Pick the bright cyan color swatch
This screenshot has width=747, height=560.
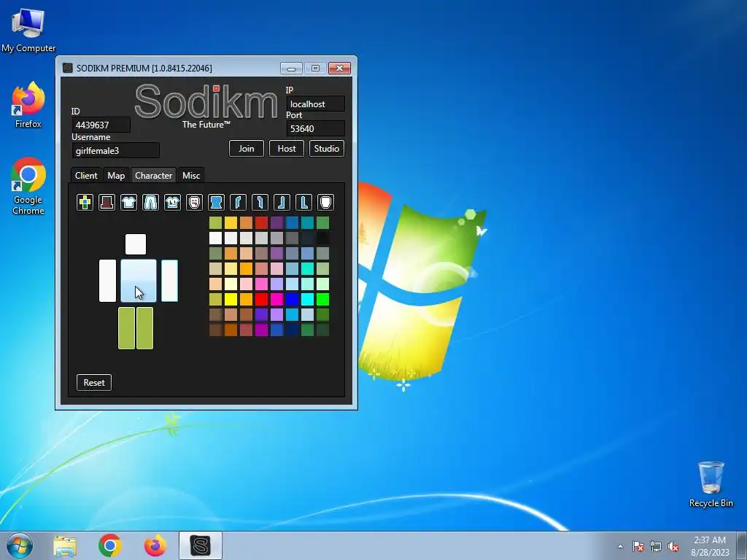coord(307,299)
